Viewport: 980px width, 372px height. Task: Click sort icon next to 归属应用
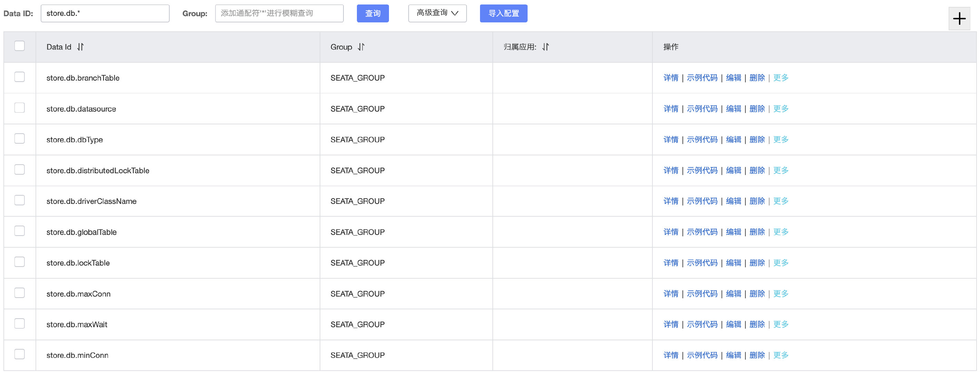[546, 47]
